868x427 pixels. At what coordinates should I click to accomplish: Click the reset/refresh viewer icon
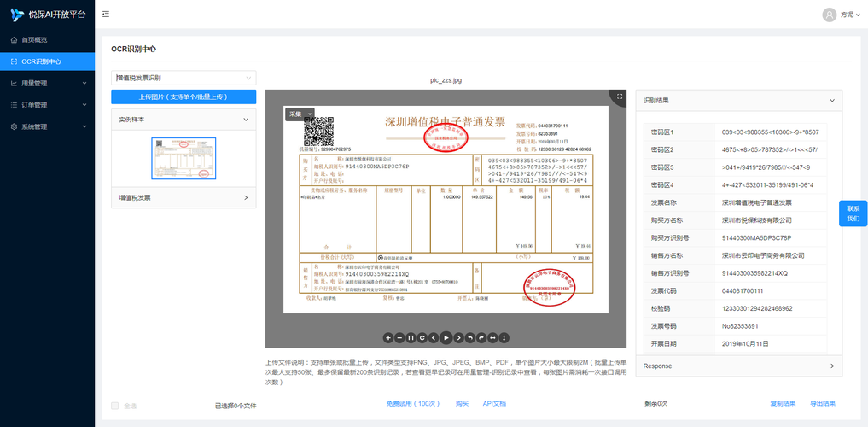[x=422, y=337]
